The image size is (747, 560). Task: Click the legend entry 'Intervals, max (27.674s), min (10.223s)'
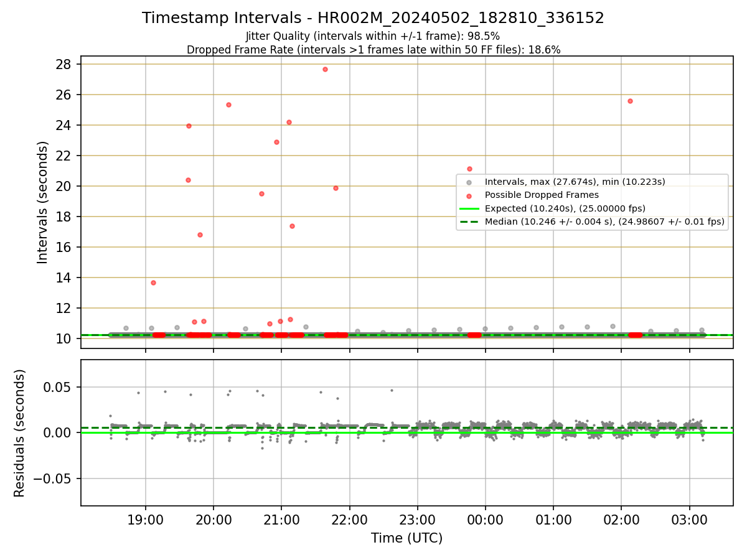pos(575,182)
